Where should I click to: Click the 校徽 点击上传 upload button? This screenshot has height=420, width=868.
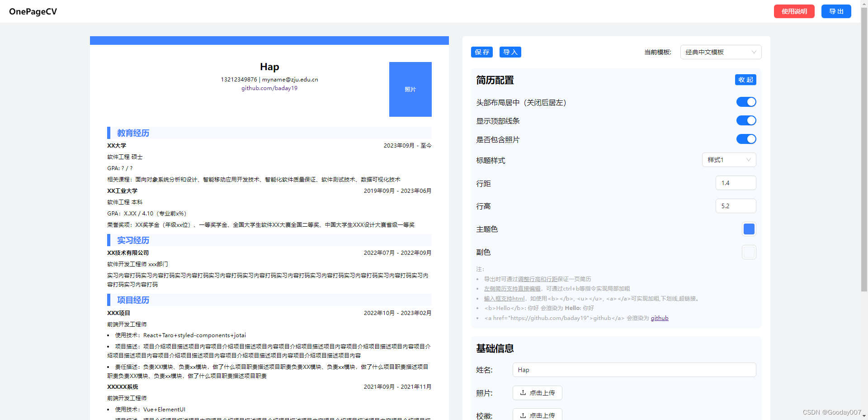pos(537,415)
